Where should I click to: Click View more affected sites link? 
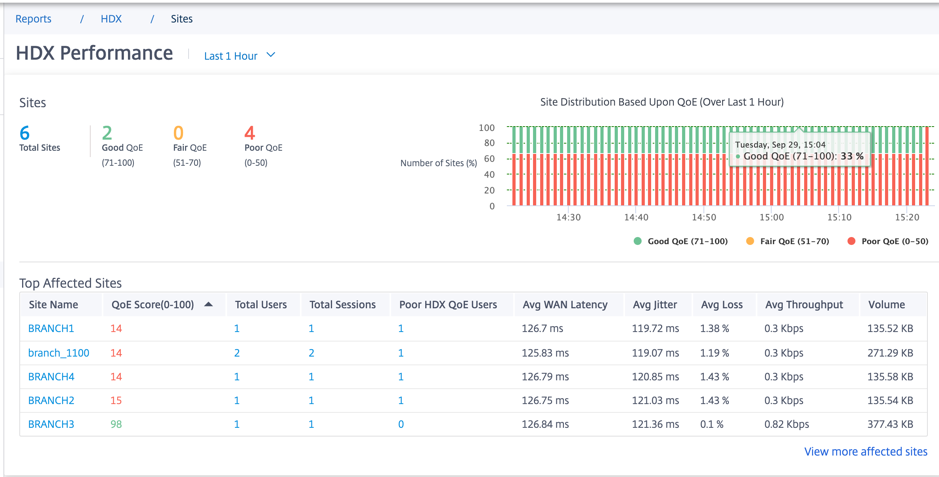pos(865,452)
